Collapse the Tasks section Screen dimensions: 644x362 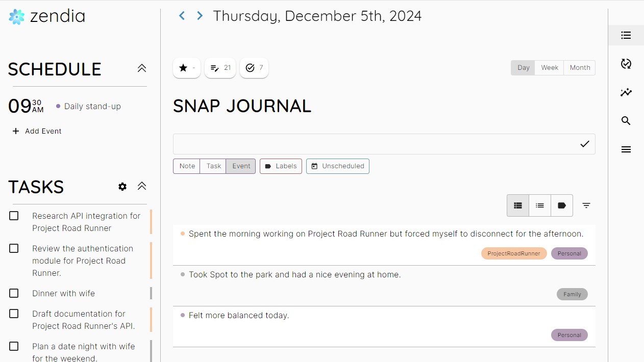point(142,187)
